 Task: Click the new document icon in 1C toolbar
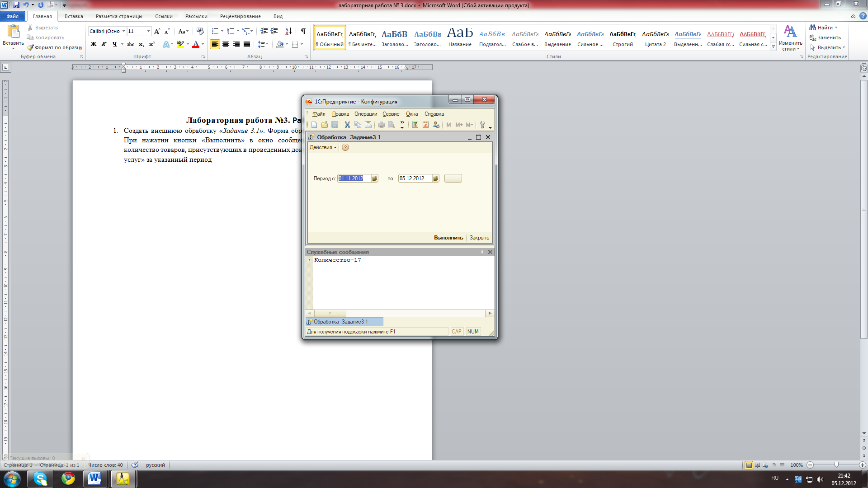(314, 125)
